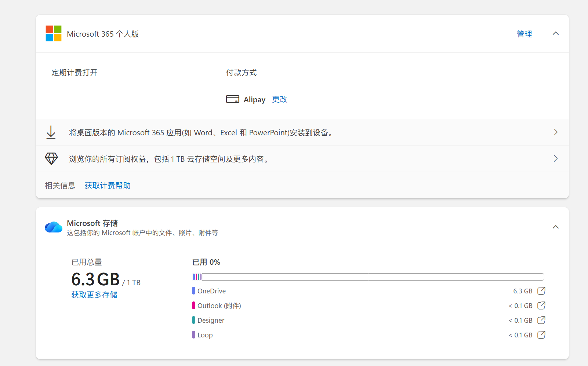Select the Outlook (附件) legend entry
This screenshot has width=588, height=366.
point(219,305)
